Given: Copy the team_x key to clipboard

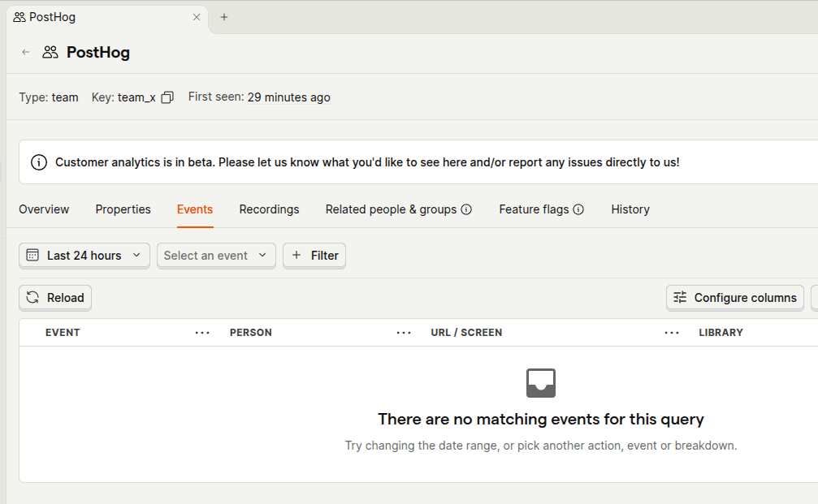Looking at the screenshot, I should pyautogui.click(x=167, y=97).
